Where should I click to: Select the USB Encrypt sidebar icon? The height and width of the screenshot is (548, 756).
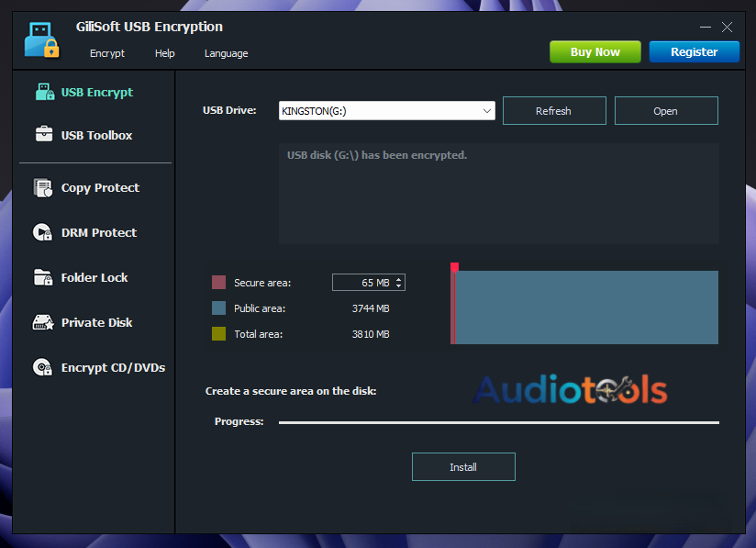(45, 92)
